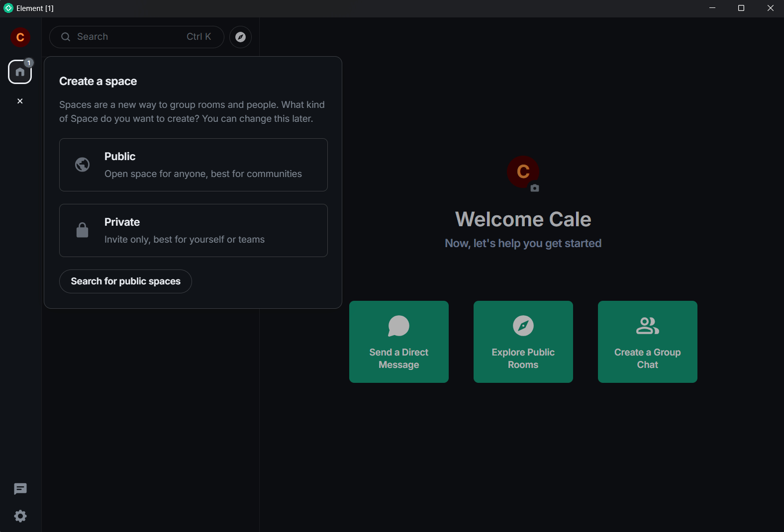
Task: Click the lock icon for Private
Action: click(x=83, y=230)
